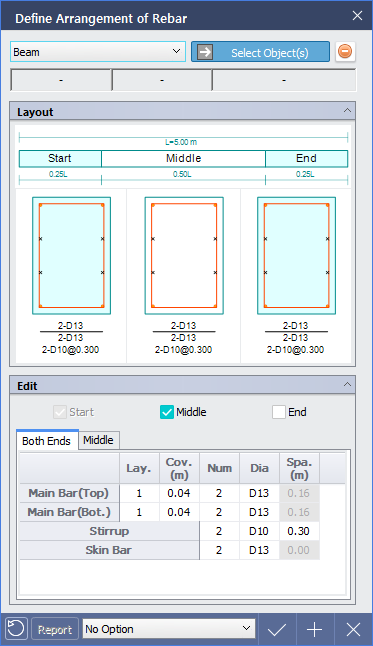Click the Skin Bar row header
The image size is (373, 646).
109,550
